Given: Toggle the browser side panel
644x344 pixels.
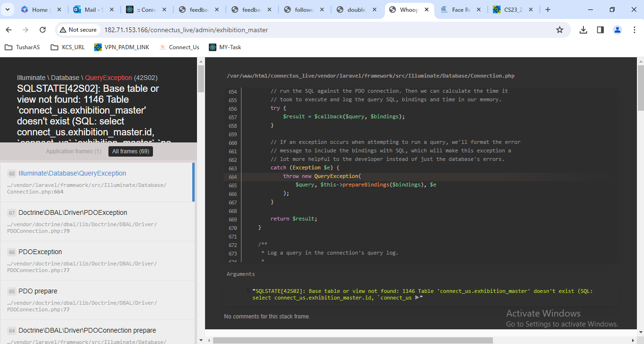Looking at the screenshot, I should [600, 30].
